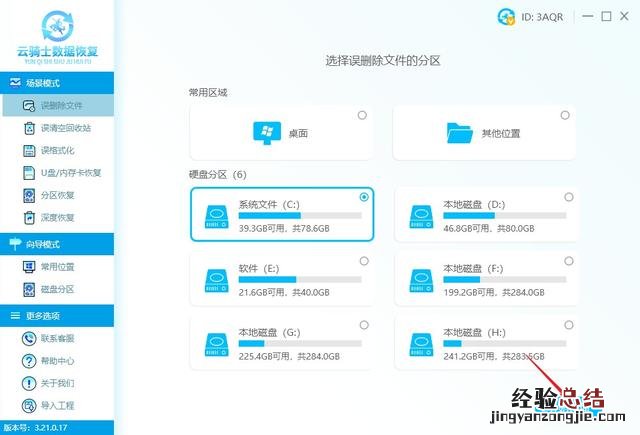
Task: Click the 云骑士数据恢复 logo
Action: point(57,37)
